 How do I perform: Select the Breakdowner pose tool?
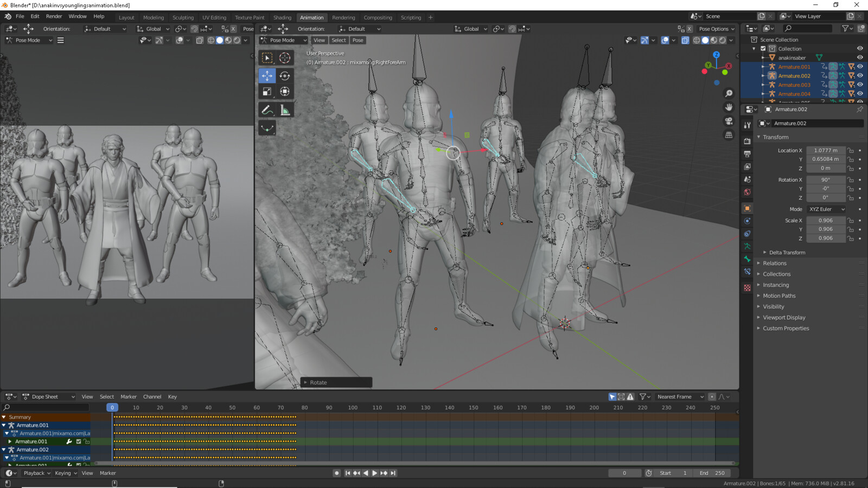tap(267, 128)
